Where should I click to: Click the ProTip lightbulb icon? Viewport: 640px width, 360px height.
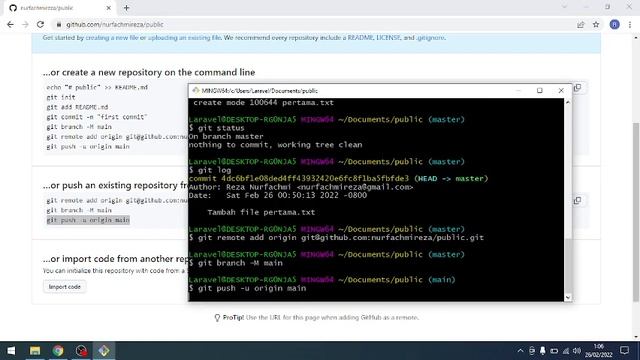point(217,318)
